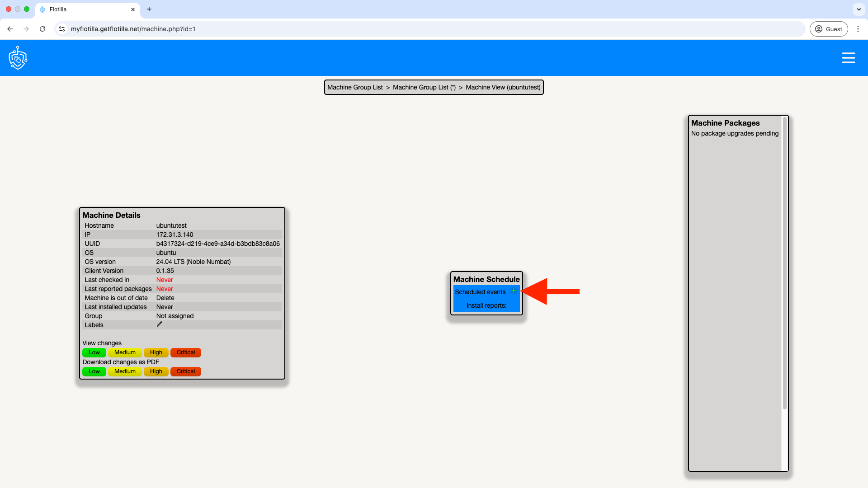Open the Guest profile menu
Image resolution: width=868 pixels, height=488 pixels.
click(829, 29)
